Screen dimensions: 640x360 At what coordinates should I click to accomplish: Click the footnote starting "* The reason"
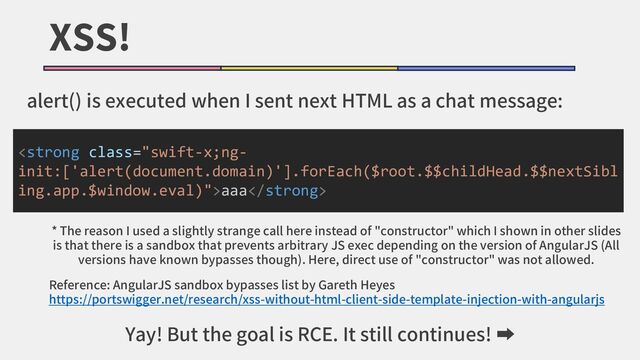pyautogui.click(x=336, y=245)
